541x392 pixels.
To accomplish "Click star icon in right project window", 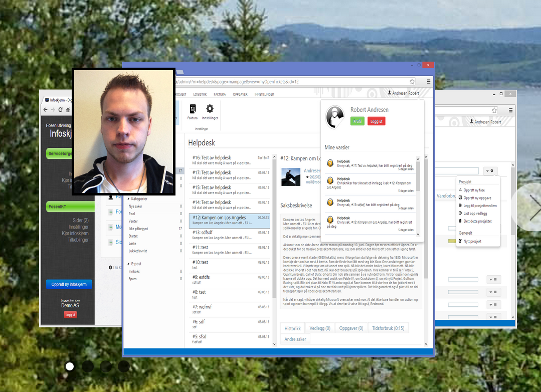I will [x=494, y=110].
